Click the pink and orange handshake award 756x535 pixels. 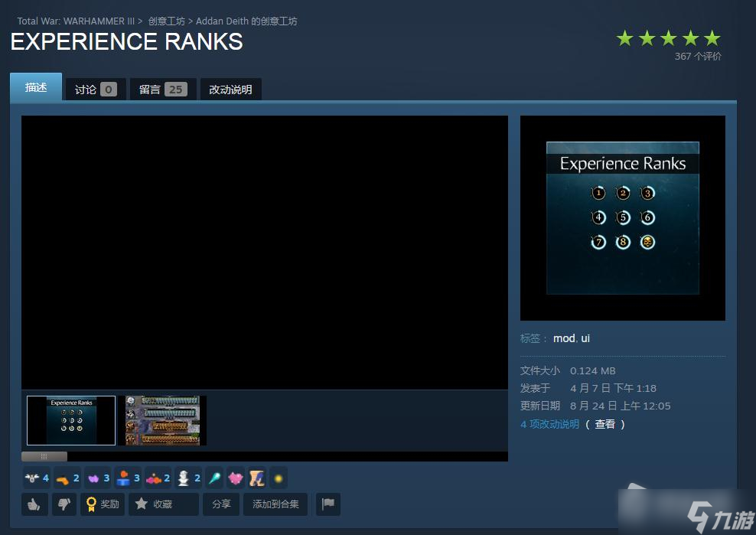click(154, 478)
